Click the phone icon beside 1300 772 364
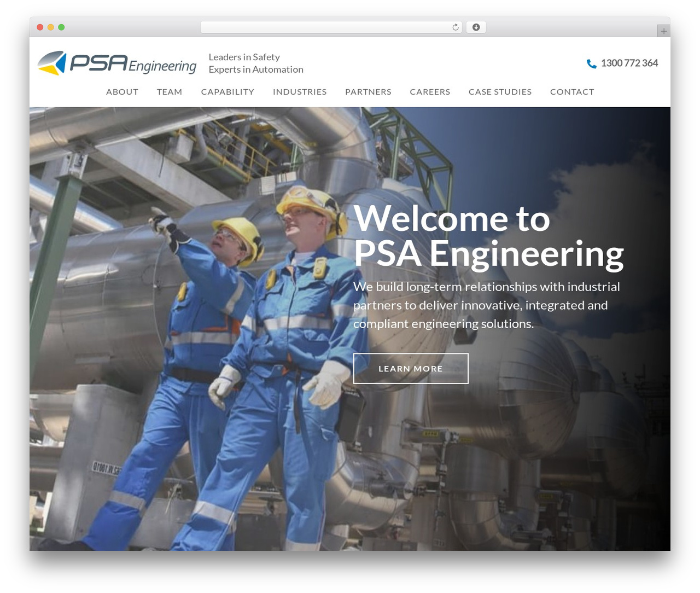The width and height of the screenshot is (700, 593). (x=591, y=63)
